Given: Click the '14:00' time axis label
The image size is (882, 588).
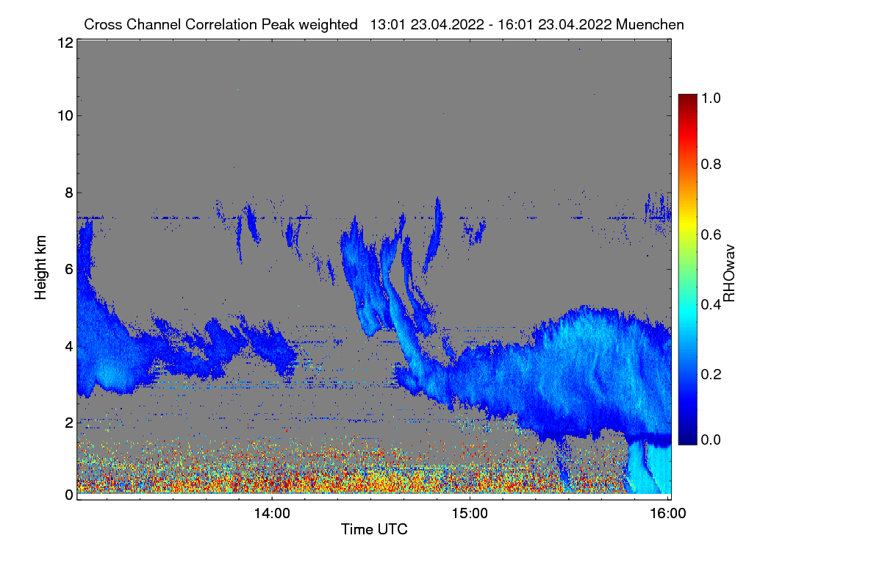Looking at the screenshot, I should click(272, 514).
